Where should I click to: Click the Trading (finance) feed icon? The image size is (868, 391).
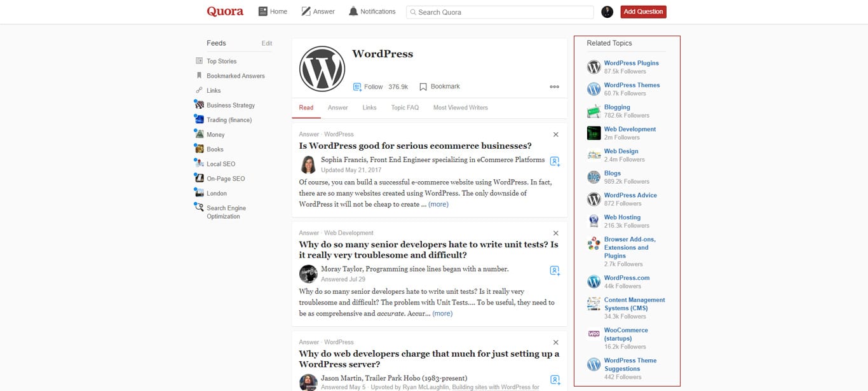click(x=200, y=119)
